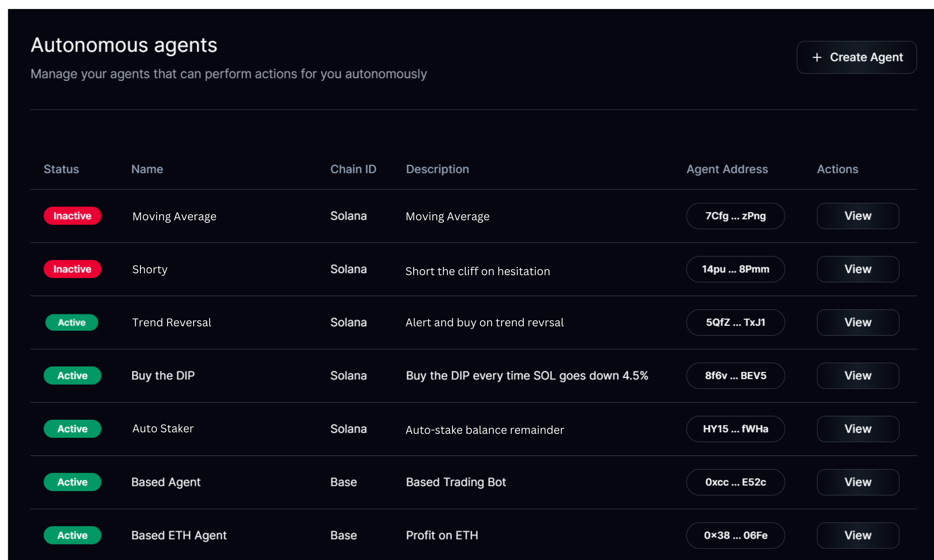Open View for Based ETH Agent
The width and height of the screenshot is (934, 560).
tap(857, 535)
